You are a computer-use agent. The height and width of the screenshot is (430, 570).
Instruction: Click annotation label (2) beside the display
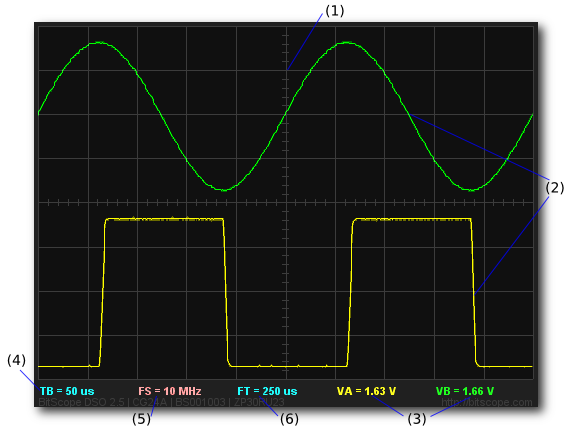(555, 188)
